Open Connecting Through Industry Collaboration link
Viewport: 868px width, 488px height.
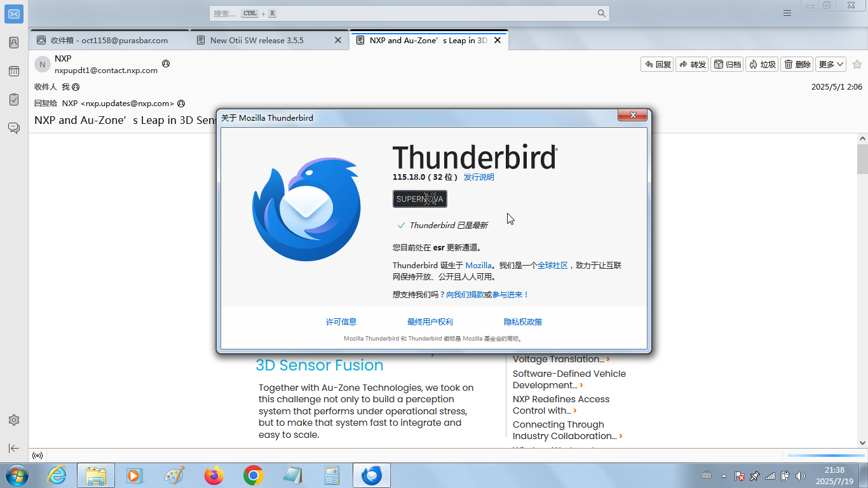tap(567, 430)
